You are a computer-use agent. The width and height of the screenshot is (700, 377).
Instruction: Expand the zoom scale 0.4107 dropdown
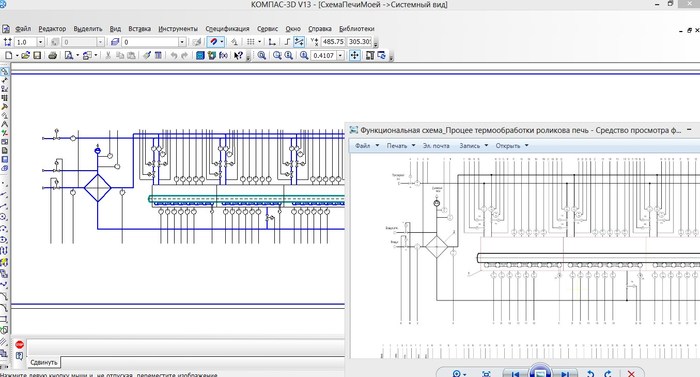341,55
